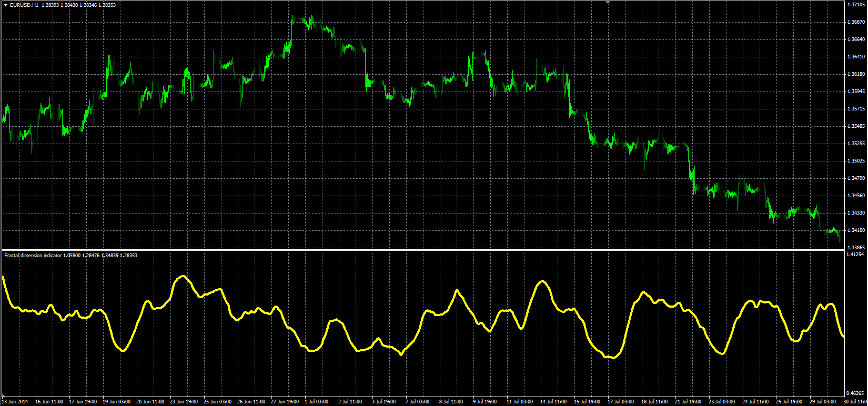868x406 pixels.
Task: Click the '18 Jul 11:00' time label
Action: point(655,402)
